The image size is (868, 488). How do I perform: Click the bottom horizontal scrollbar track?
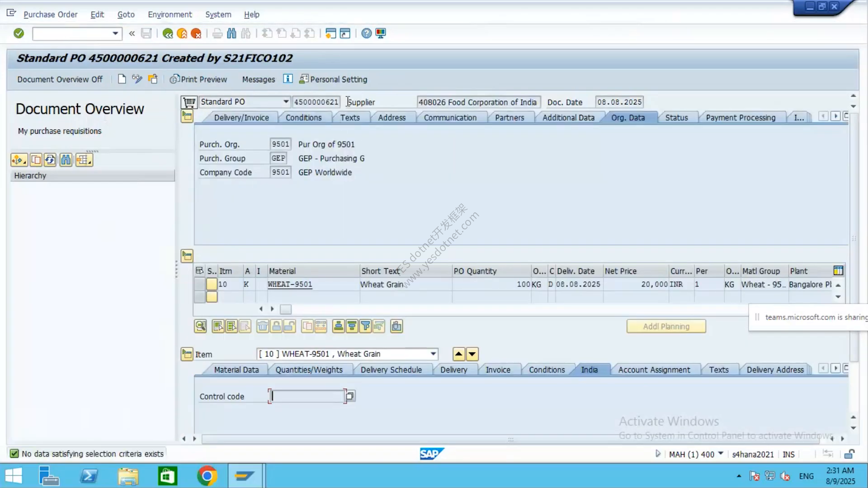510,439
